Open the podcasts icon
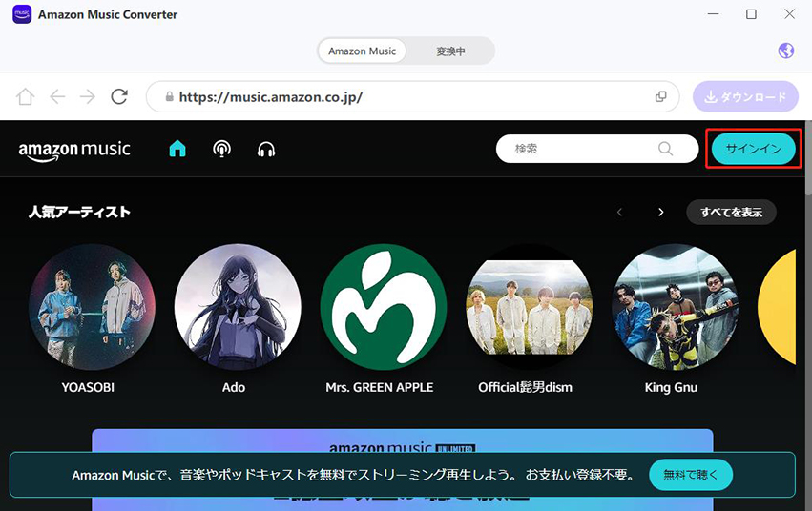 pyautogui.click(x=221, y=149)
